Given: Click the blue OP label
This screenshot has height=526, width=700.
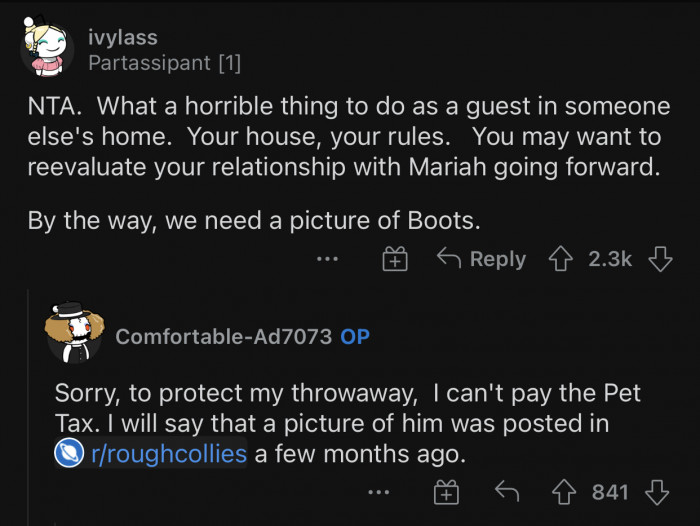Looking at the screenshot, I should [x=355, y=337].
